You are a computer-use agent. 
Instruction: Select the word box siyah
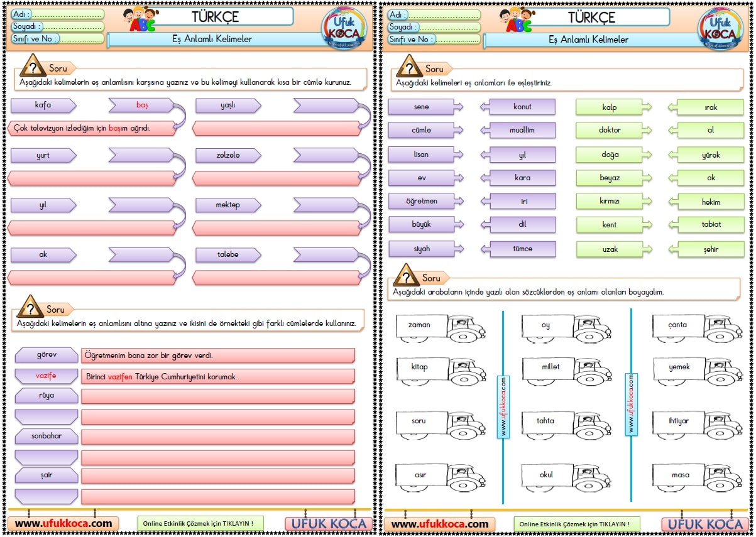click(x=425, y=249)
